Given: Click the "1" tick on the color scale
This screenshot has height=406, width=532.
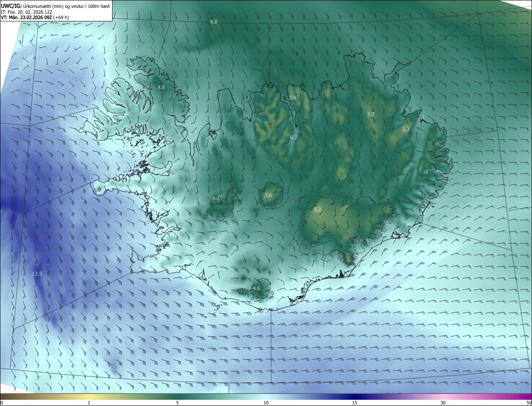Looking at the screenshot, I should coord(89,403).
